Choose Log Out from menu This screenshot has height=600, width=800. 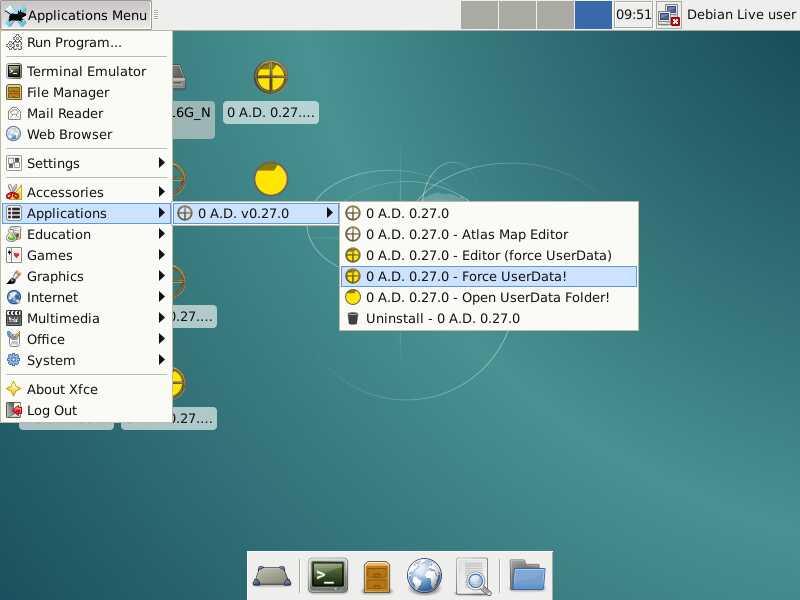click(86, 410)
